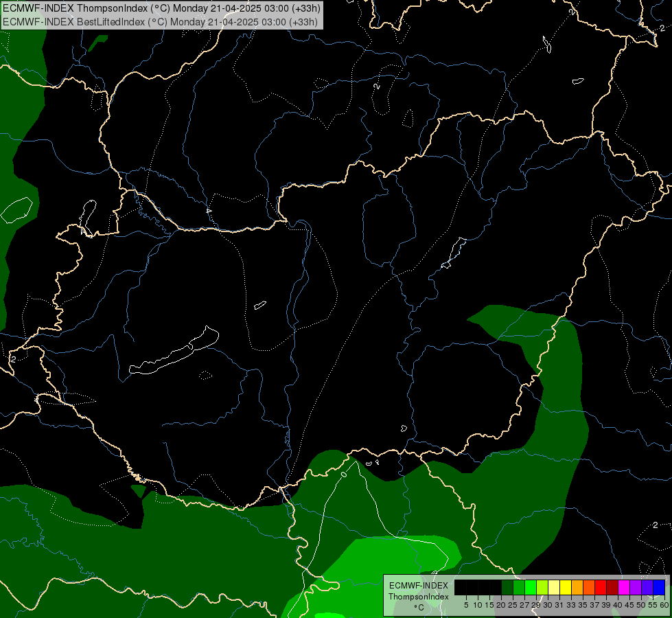
Task: Click the legend's ThompsonIndex label
Action: coord(418,597)
